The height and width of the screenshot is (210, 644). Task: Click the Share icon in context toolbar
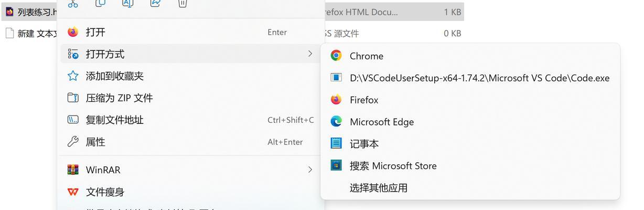[155, 3]
